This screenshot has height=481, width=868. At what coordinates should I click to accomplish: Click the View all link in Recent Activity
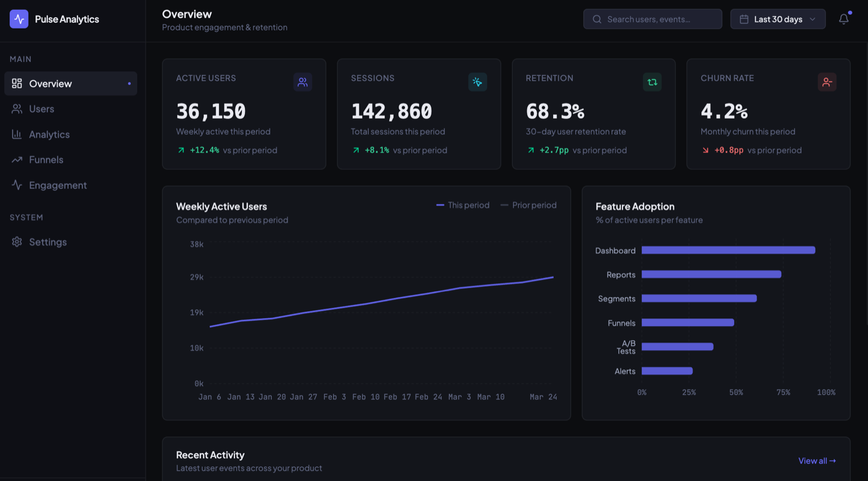pyautogui.click(x=817, y=461)
